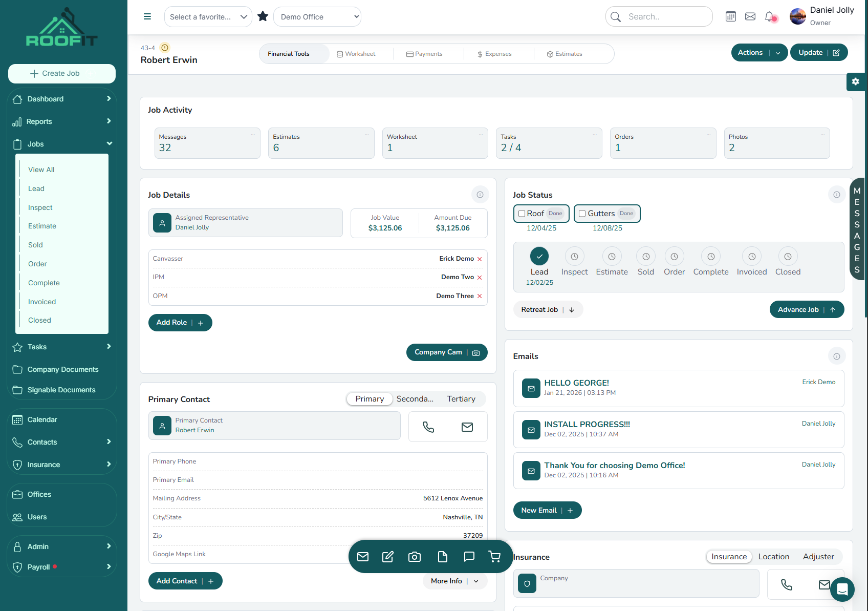Open the Demo Office dropdown
Screen dimensions: 868x611
tap(317, 17)
